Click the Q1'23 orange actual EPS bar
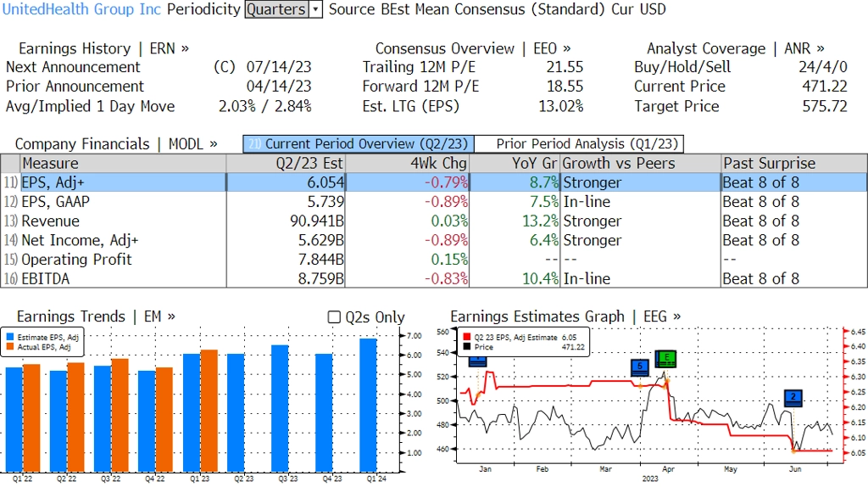This screenshot has width=868, height=487. pos(209,411)
